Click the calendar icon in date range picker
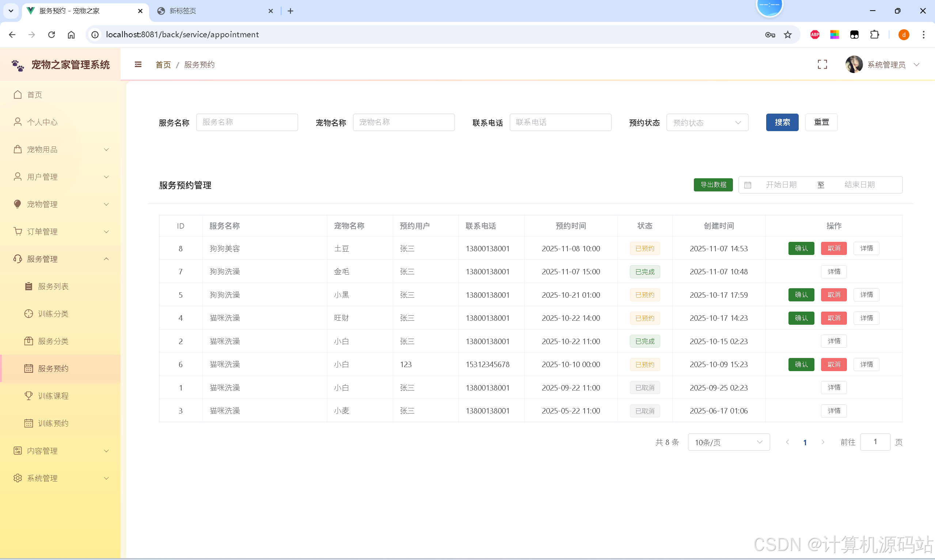This screenshot has width=935, height=560. 748,185
